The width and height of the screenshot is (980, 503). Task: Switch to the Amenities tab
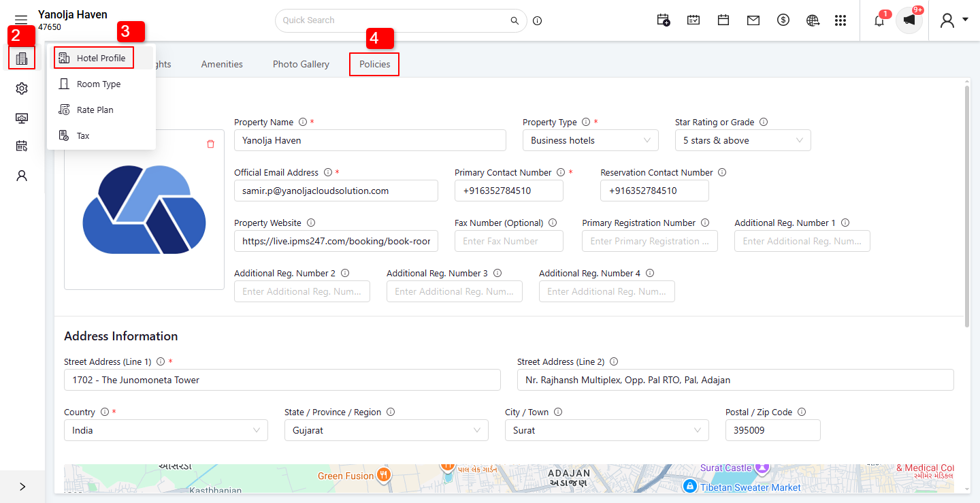(222, 64)
